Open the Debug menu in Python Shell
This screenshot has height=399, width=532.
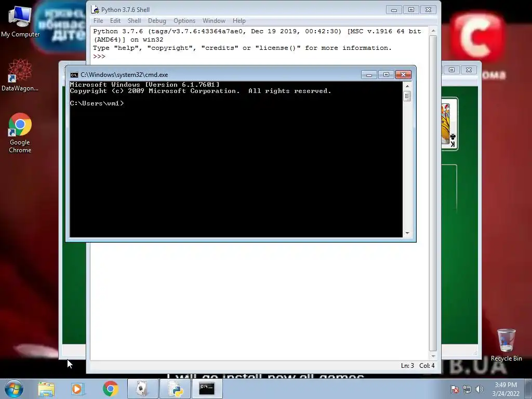pyautogui.click(x=157, y=21)
